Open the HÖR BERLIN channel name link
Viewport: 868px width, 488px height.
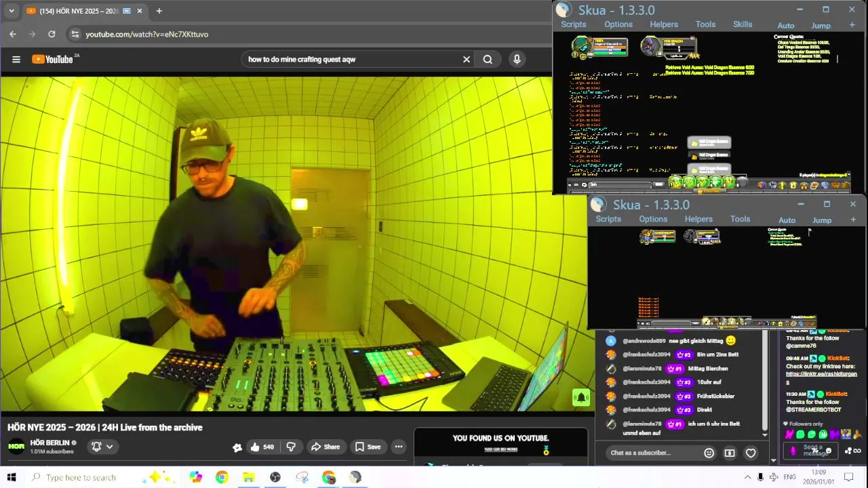(50, 443)
